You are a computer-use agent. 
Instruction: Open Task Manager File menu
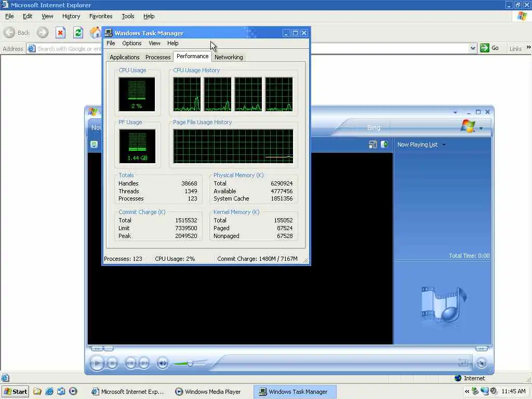[x=111, y=43]
